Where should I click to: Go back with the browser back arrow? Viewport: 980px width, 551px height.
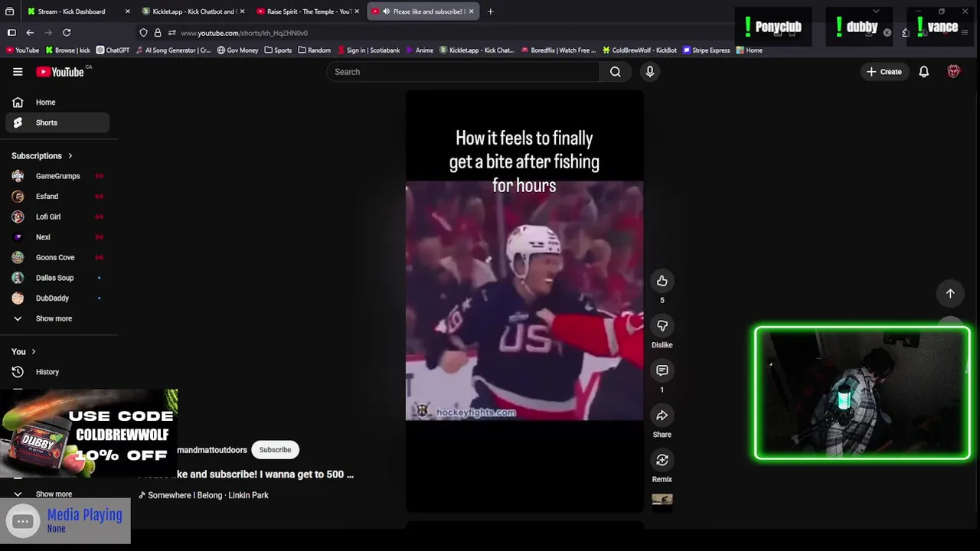coord(30,33)
